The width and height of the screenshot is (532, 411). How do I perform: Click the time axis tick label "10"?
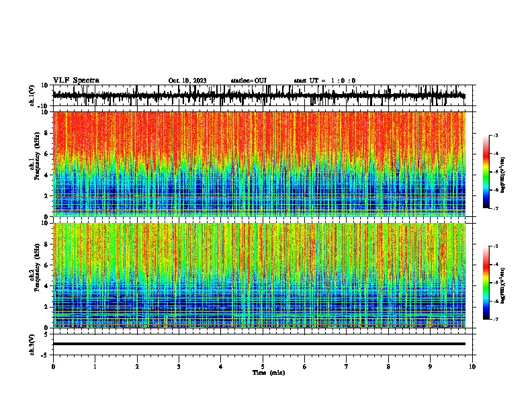point(472,367)
